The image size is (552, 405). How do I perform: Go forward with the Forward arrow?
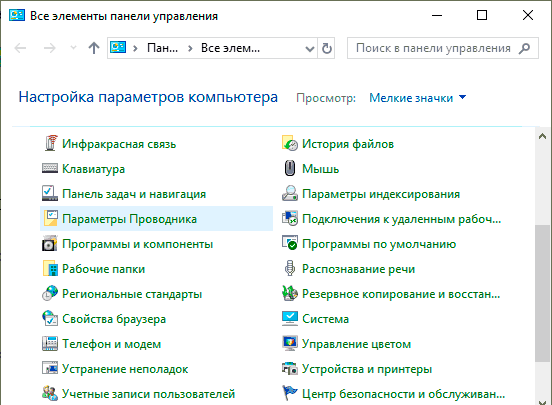50,48
